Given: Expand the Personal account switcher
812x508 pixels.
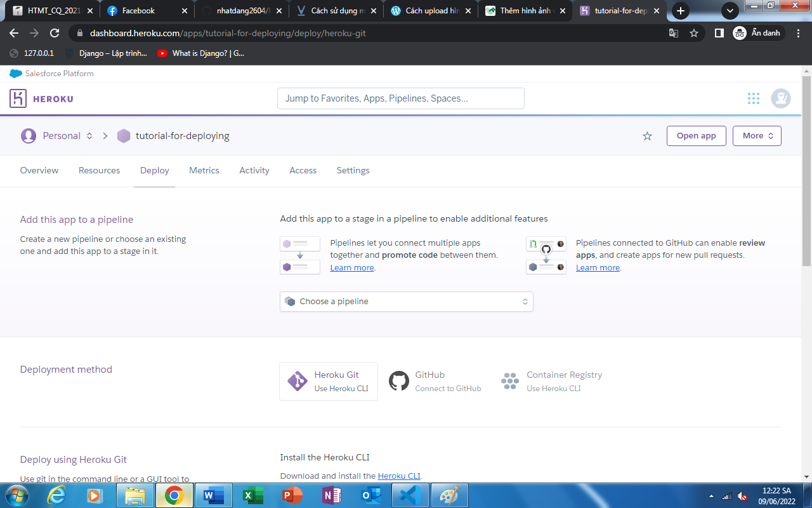Looking at the screenshot, I should point(89,136).
